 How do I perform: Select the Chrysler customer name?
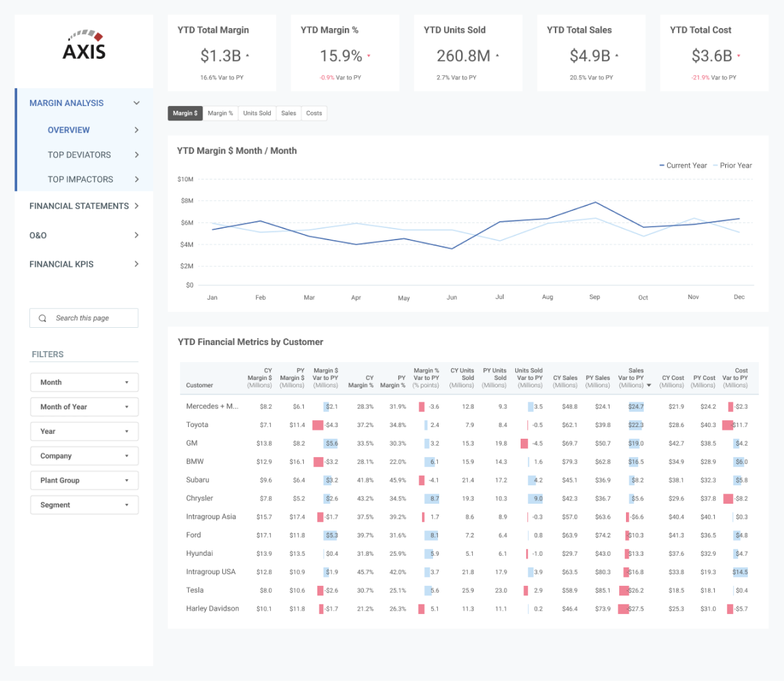(200, 498)
